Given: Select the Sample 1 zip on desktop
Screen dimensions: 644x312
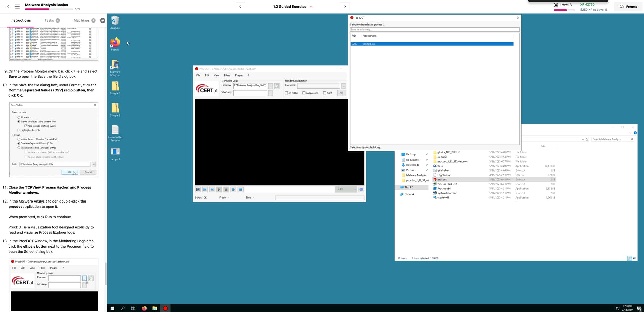Looking at the screenshot, I should [x=115, y=88].
